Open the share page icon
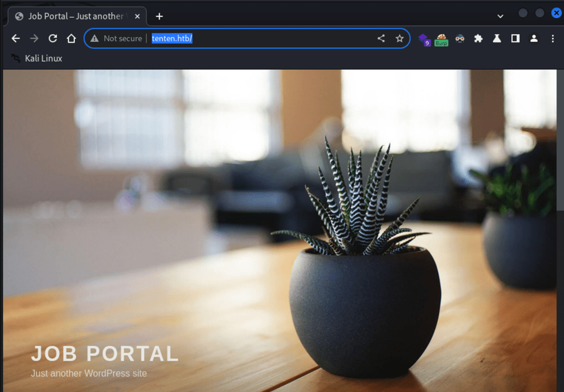Viewport: 564px width, 392px height. coord(381,39)
